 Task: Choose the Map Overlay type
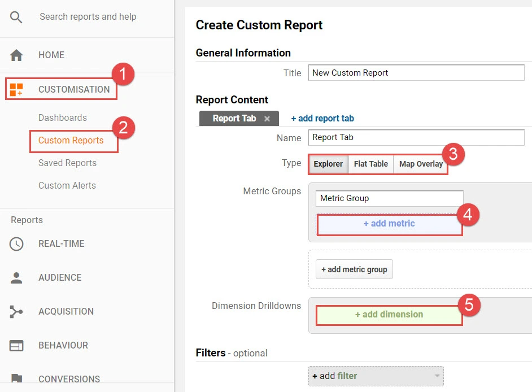421,164
